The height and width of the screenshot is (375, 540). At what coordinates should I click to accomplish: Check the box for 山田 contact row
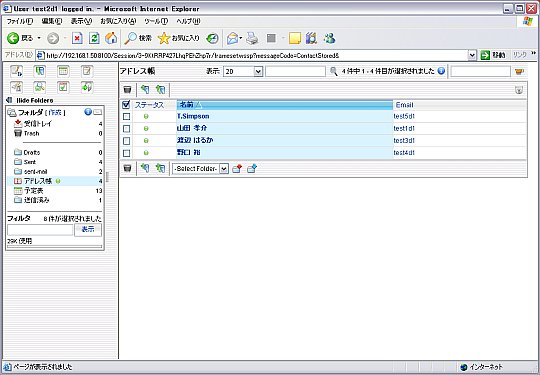coord(126,128)
